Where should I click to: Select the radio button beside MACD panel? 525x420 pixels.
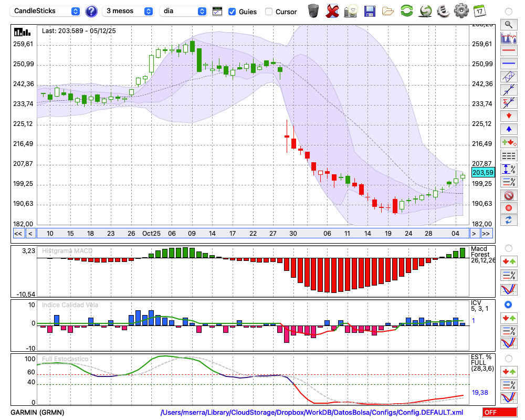508,248
